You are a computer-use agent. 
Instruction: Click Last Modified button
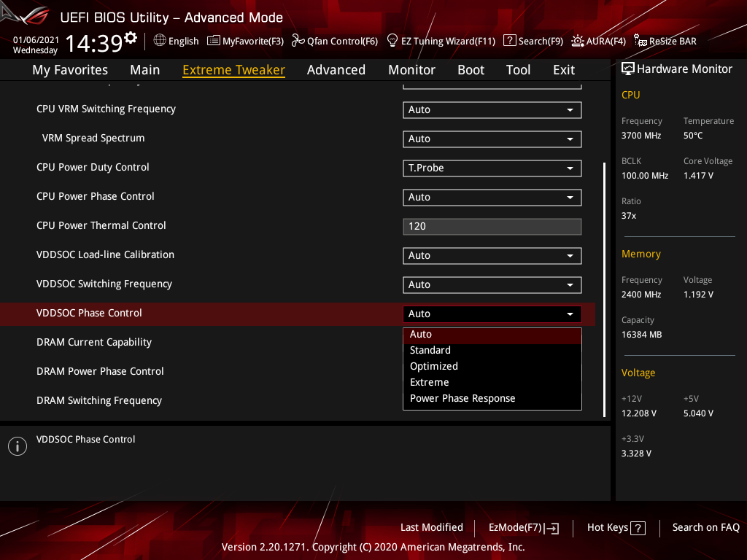coord(432,528)
